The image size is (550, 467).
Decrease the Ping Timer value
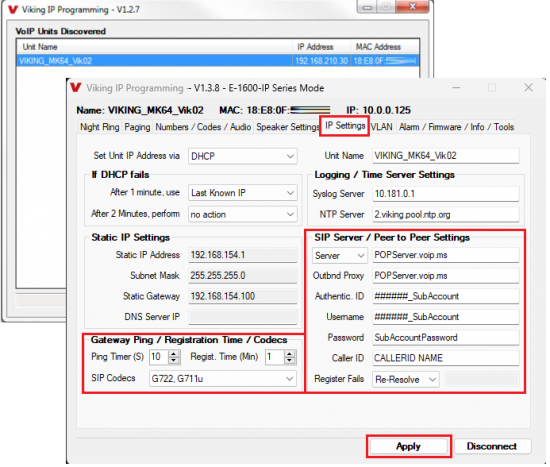pyautogui.click(x=174, y=361)
